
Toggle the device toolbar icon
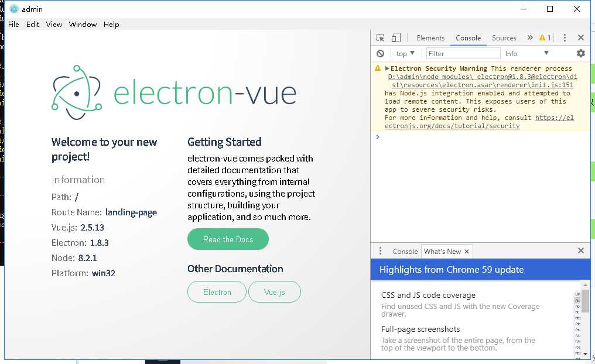(396, 37)
